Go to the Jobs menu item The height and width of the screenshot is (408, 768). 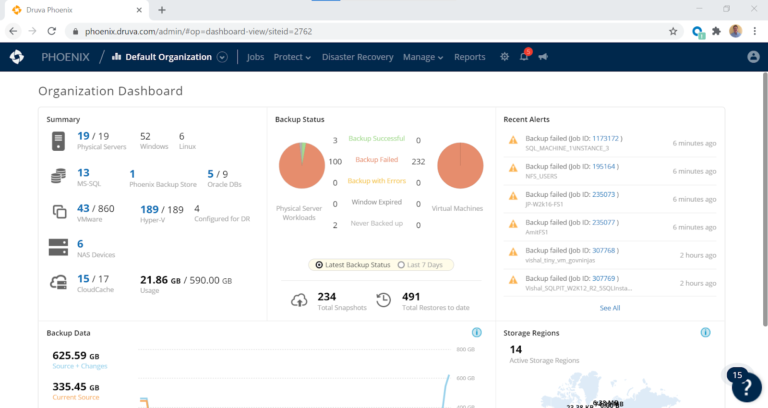(255, 57)
